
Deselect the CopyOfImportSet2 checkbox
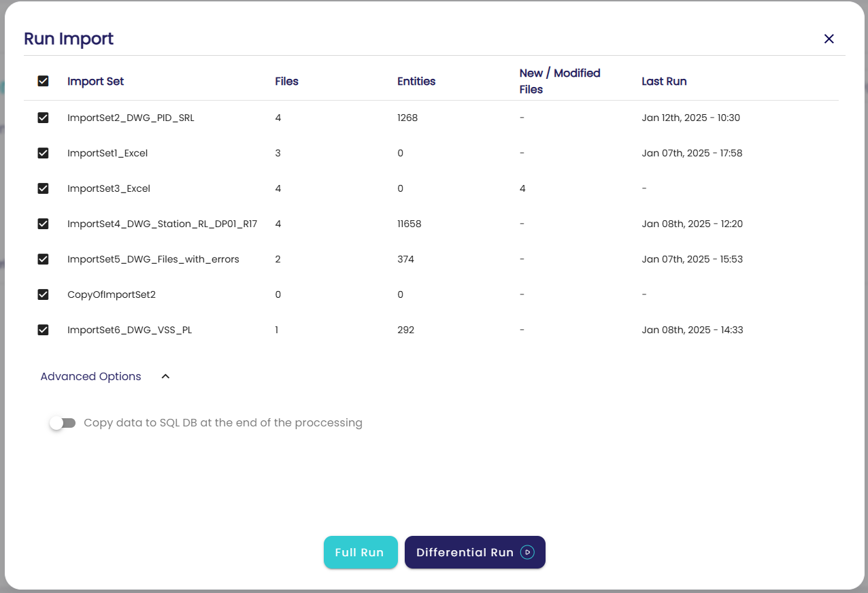pyautogui.click(x=43, y=294)
